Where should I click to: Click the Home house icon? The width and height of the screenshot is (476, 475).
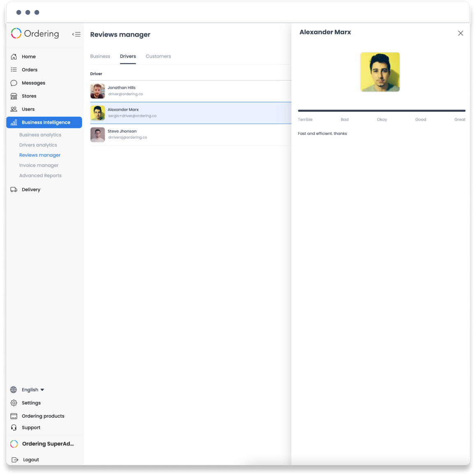pyautogui.click(x=14, y=56)
